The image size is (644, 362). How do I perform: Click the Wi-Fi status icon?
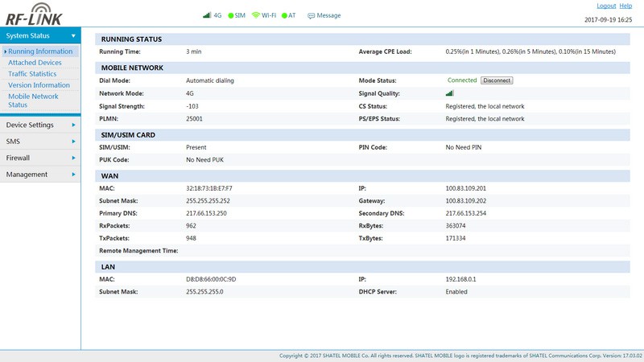(256, 15)
